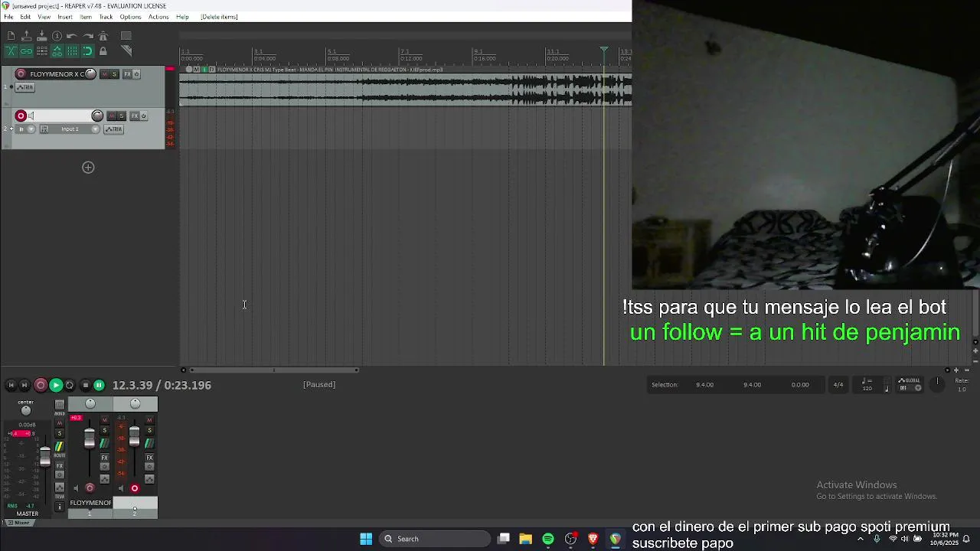This screenshot has height=551, width=980.
Task: Toggle auto-crossfade toolbar button
Action: tap(11, 51)
